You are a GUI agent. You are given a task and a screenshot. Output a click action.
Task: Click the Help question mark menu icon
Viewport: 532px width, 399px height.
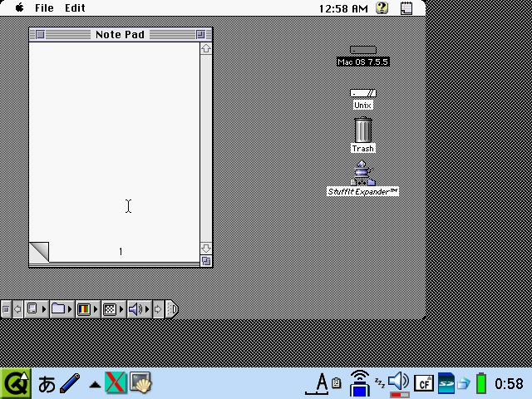(x=382, y=8)
